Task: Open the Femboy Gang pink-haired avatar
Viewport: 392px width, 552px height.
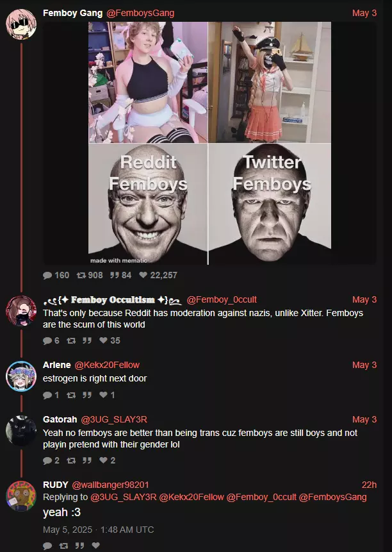Action: click(21, 24)
